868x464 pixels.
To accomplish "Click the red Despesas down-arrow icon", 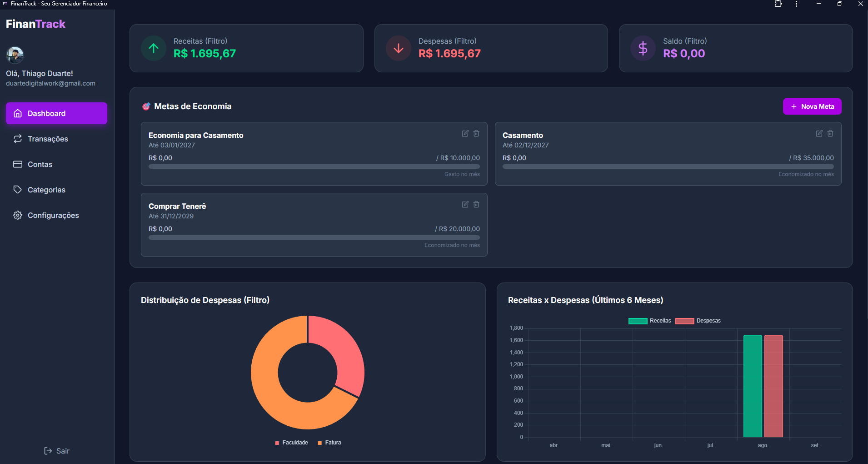I will click(x=399, y=48).
